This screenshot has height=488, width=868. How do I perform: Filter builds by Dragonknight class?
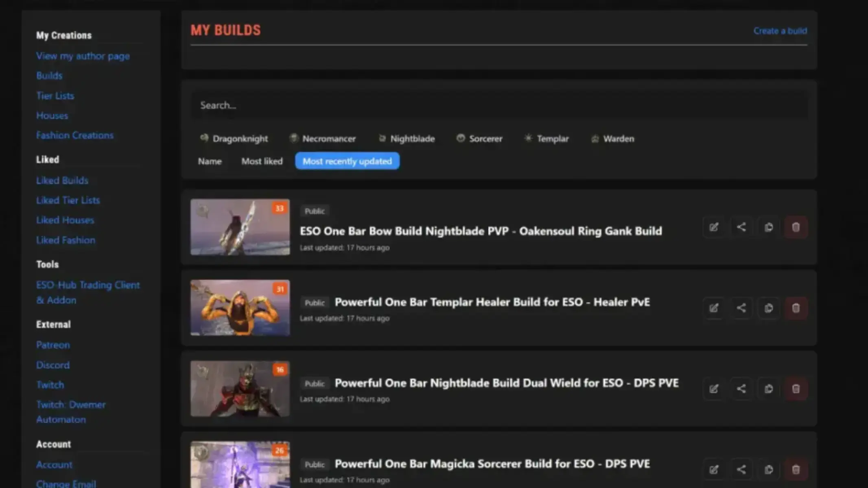coord(234,139)
